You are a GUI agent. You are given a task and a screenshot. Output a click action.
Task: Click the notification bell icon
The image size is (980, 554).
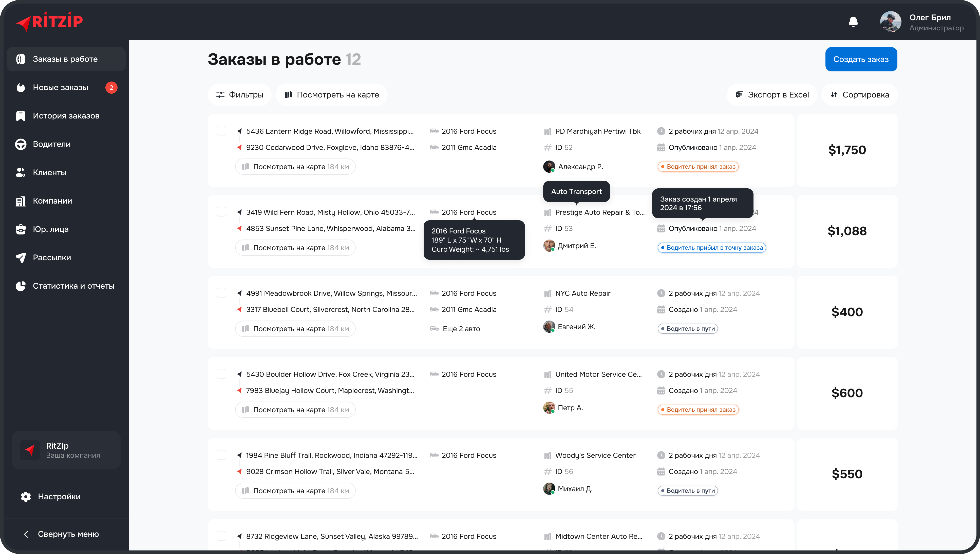point(853,22)
